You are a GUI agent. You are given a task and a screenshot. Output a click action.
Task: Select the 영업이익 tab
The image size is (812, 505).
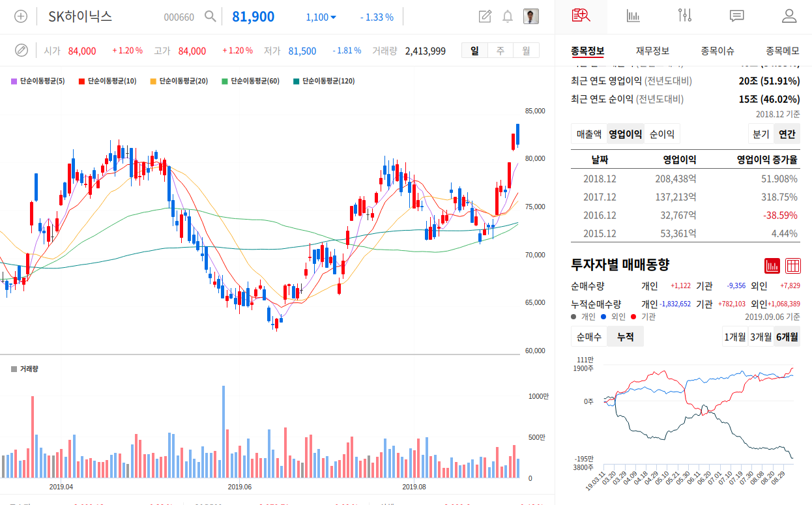[625, 134]
